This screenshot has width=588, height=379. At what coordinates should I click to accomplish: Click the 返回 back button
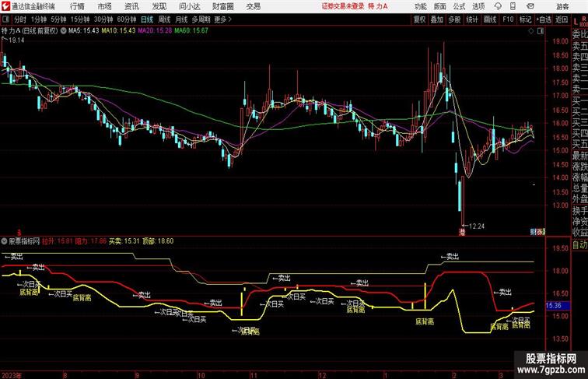click(562, 19)
